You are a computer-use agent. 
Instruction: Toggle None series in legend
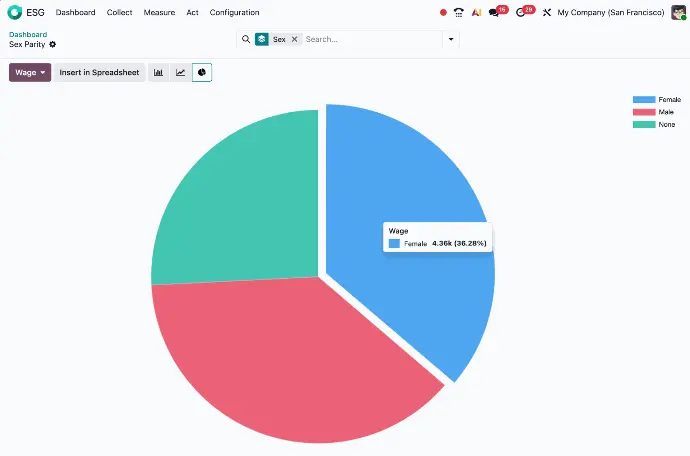(655, 124)
